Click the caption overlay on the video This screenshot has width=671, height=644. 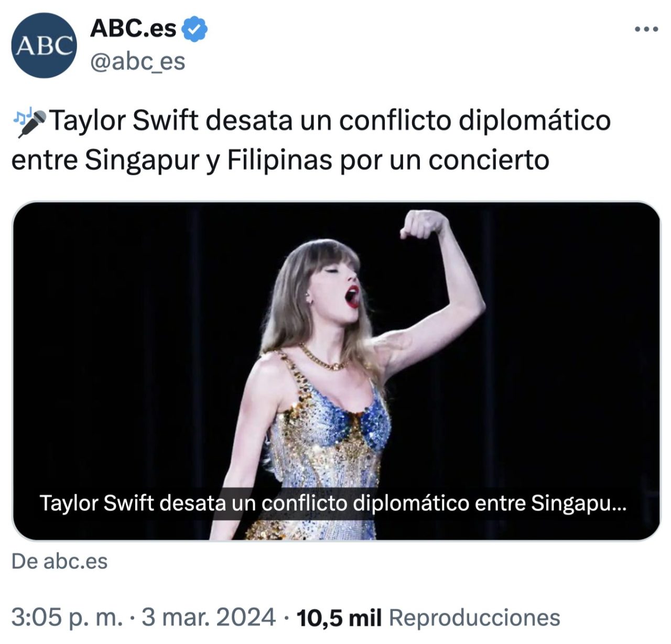pyautogui.click(x=333, y=503)
